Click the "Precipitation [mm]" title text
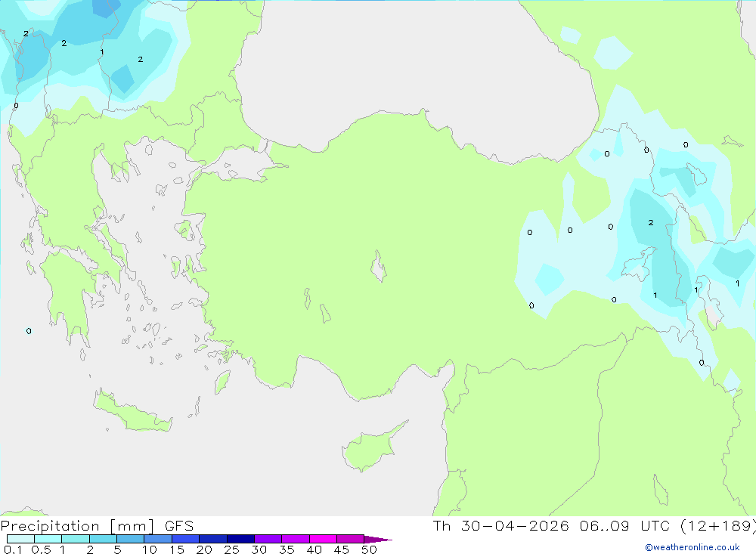Screen dimensions: 756x554 click(x=78, y=526)
